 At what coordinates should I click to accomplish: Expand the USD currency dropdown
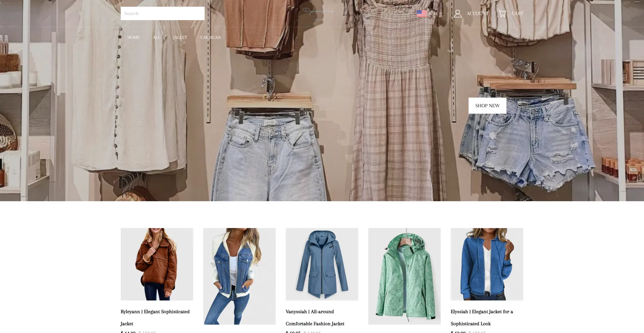coord(436,13)
